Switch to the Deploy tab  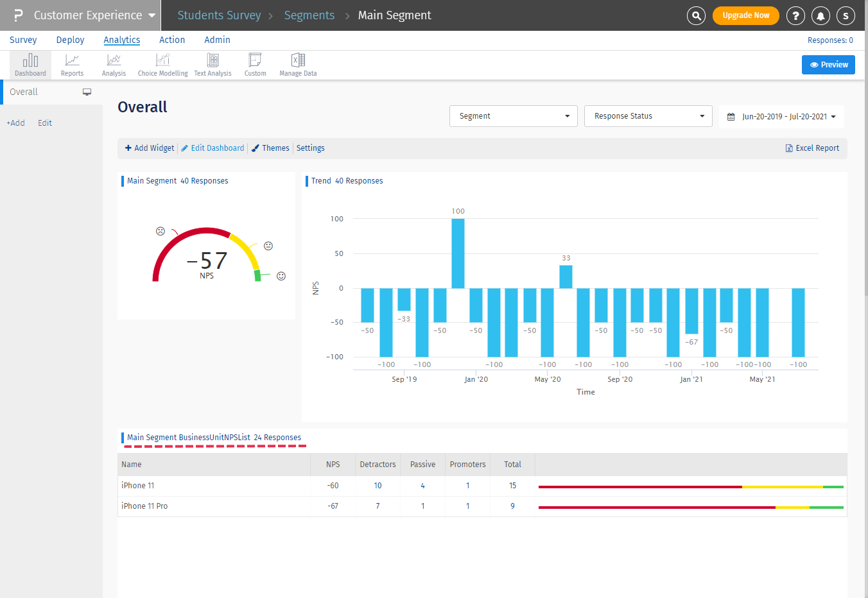pyautogui.click(x=70, y=40)
